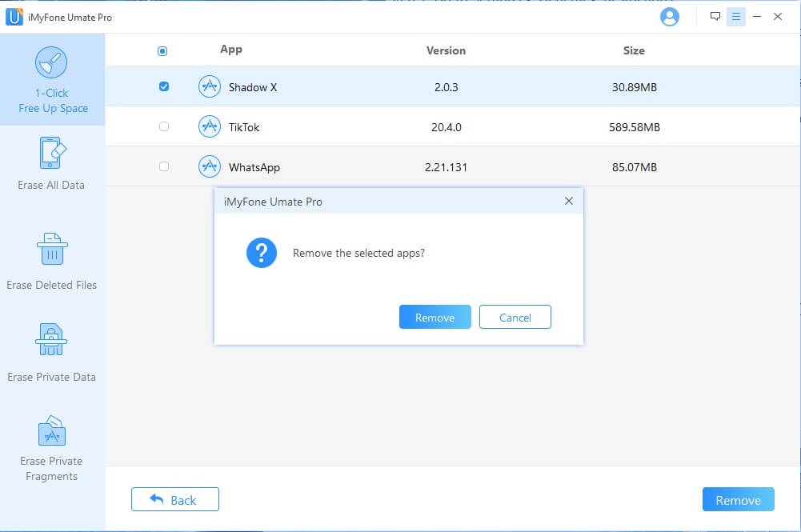
Task: Click the Version column header
Action: [446, 50]
